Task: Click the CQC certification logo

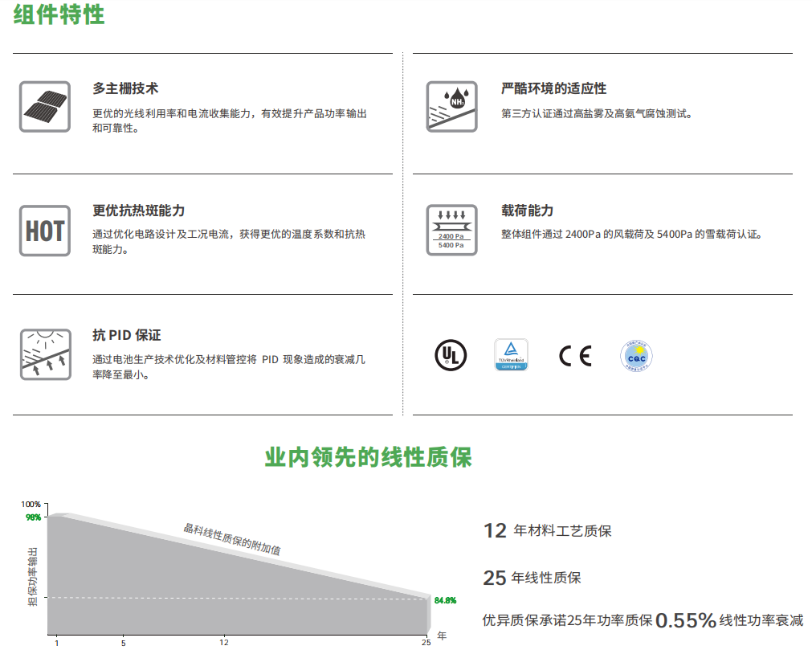Action: point(636,356)
